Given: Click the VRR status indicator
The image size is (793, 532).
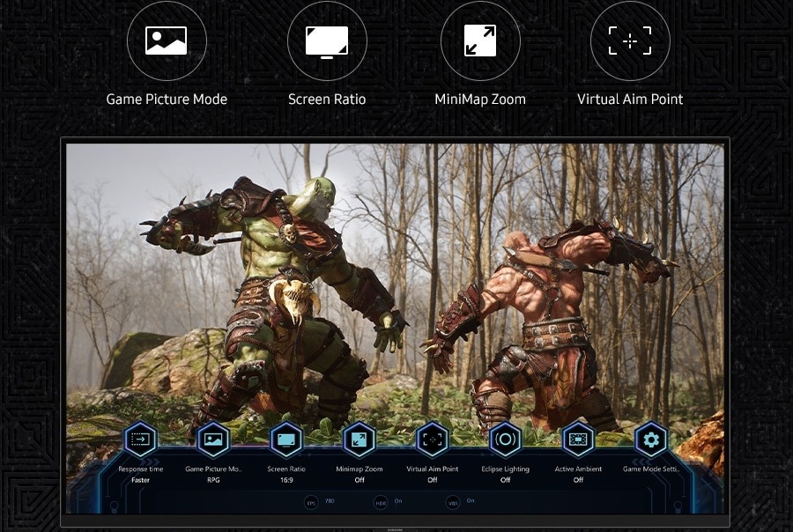Looking at the screenshot, I should (x=453, y=502).
